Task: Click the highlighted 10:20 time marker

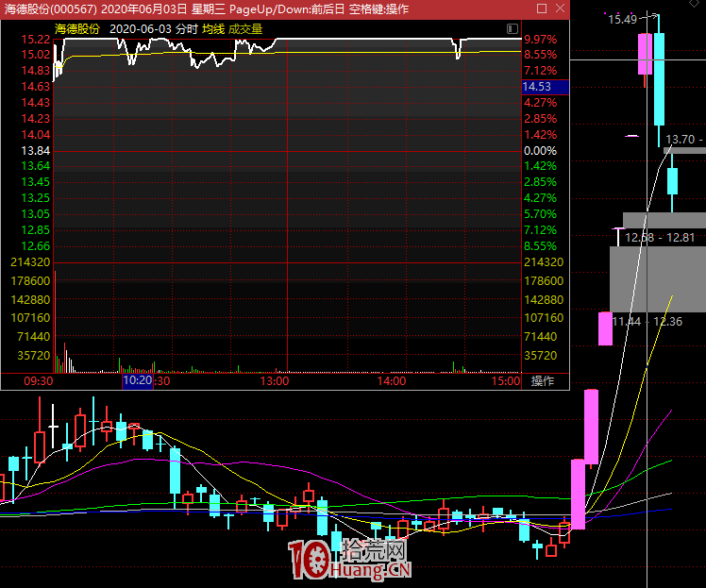Action: (137, 381)
